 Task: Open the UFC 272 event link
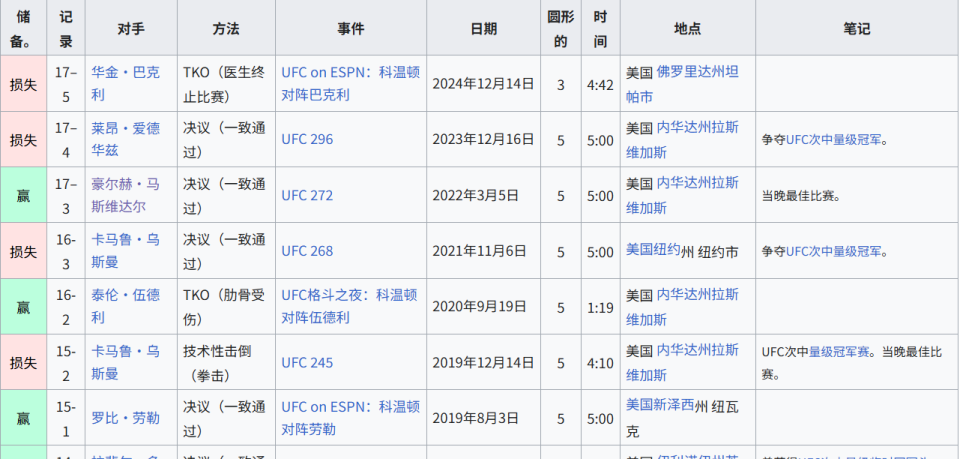point(307,195)
